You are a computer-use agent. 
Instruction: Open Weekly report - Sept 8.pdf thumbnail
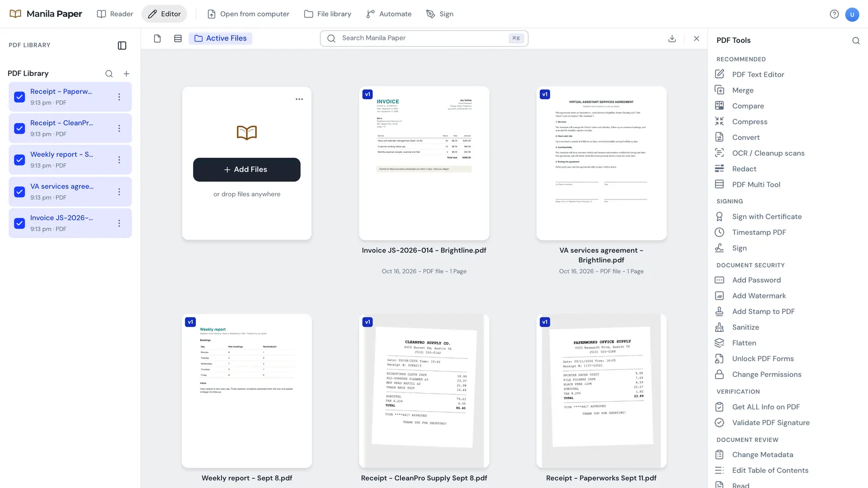click(247, 391)
